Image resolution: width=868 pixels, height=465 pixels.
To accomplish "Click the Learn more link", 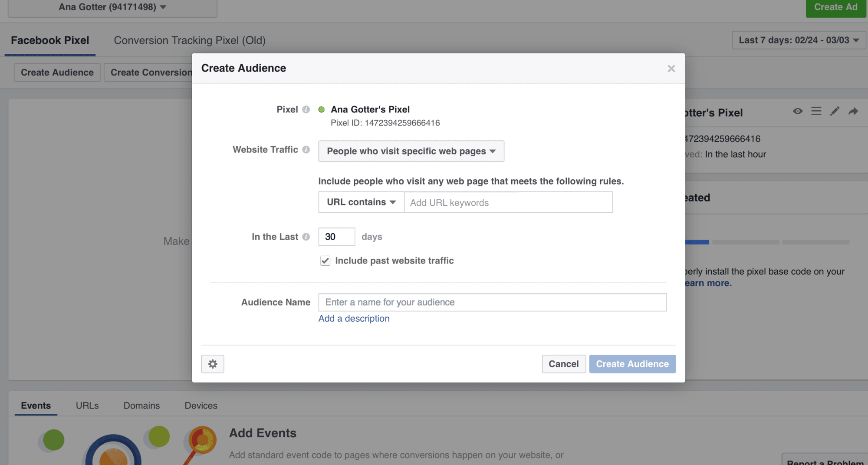I will pyautogui.click(x=708, y=283).
